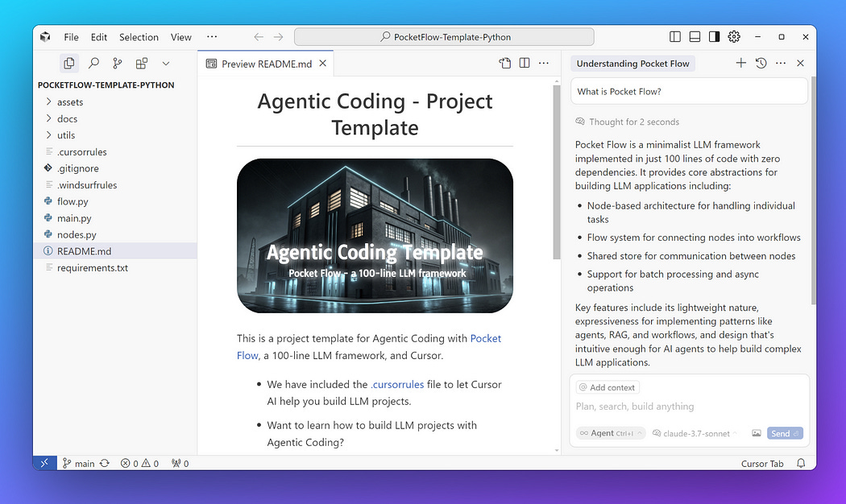Open chat history with the clock icon
Screen dimensions: 846x504
coord(761,63)
